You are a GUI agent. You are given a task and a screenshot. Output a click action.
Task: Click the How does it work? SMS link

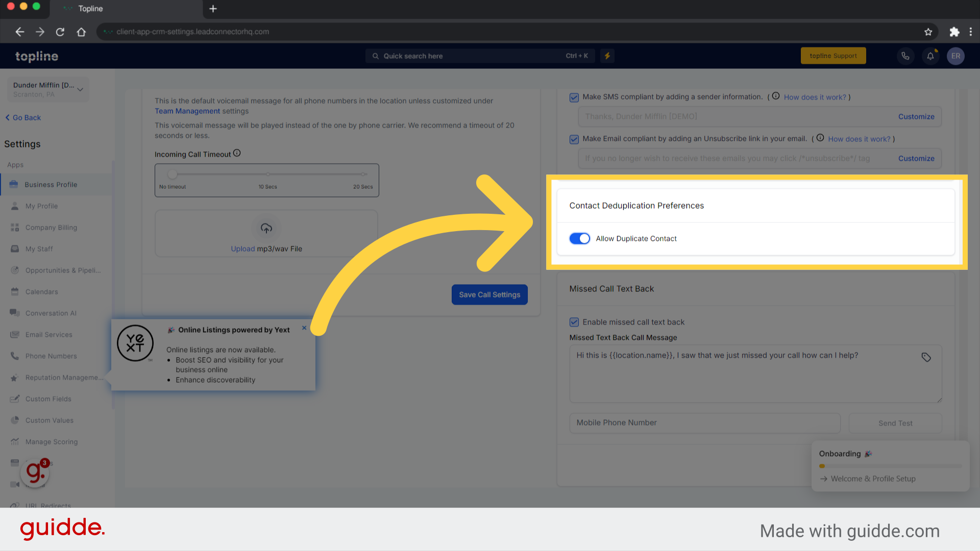click(815, 97)
